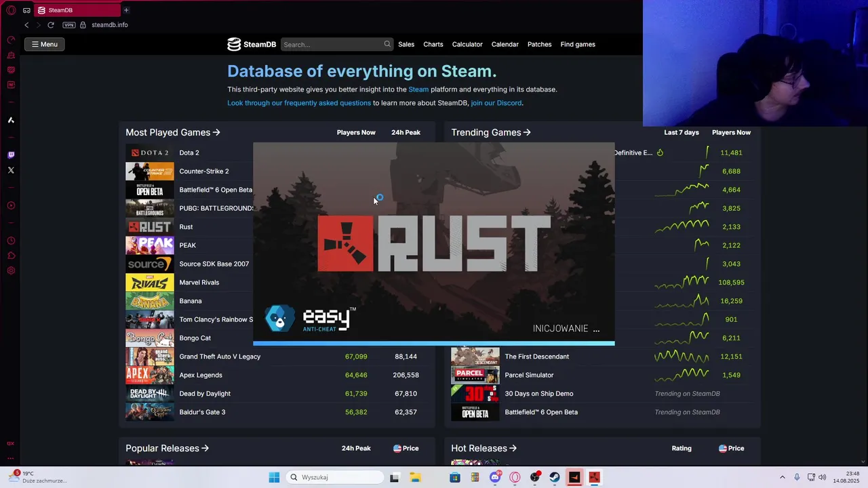
Task: Open the weather widget 19°C
Action: point(37,477)
